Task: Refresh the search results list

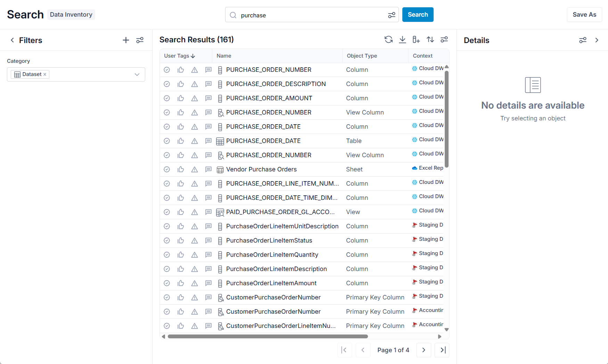Action: click(x=388, y=40)
